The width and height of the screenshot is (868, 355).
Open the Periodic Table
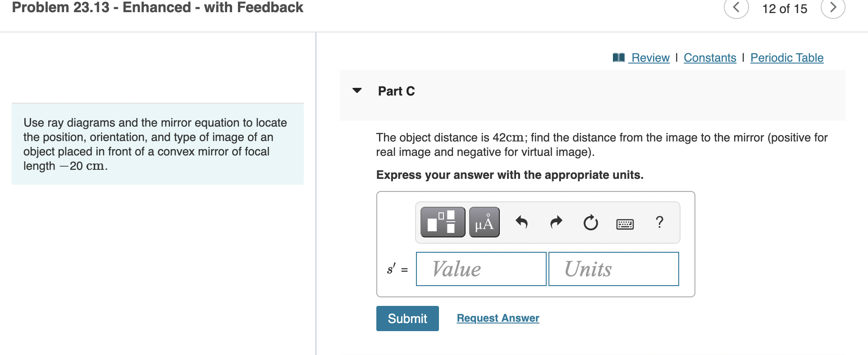(786, 58)
